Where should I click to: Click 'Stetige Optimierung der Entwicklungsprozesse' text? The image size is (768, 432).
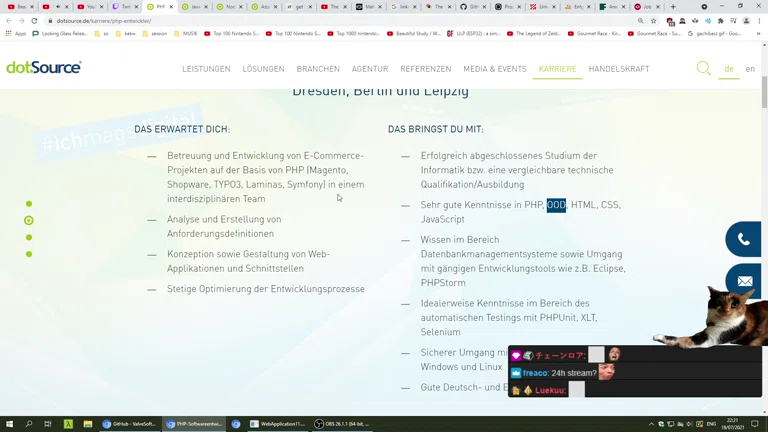point(266,289)
